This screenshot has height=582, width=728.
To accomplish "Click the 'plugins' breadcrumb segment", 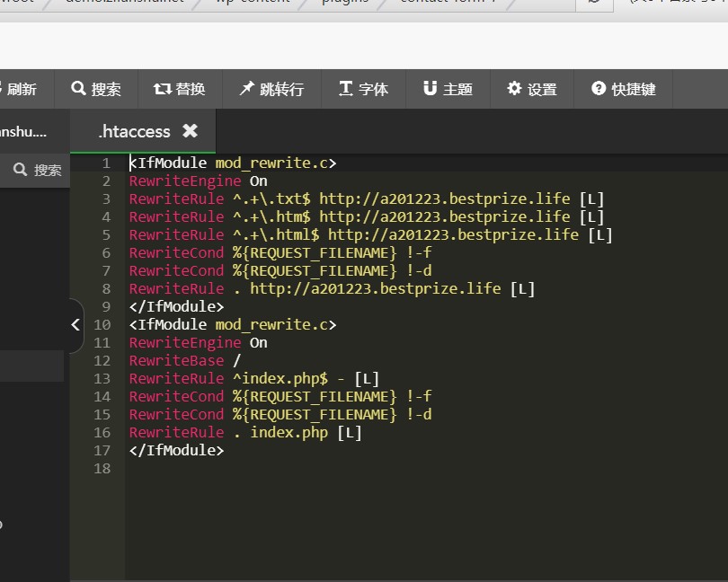I will coord(345,3).
